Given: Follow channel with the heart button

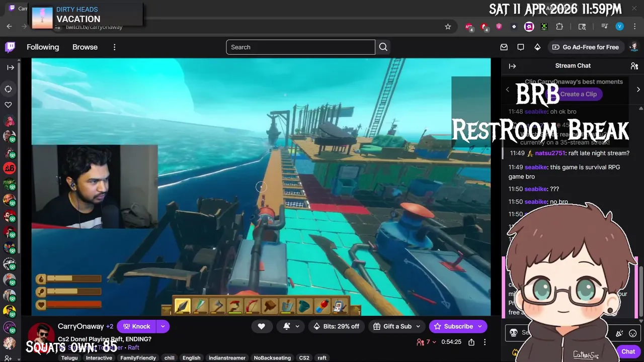Looking at the screenshot, I should click(261, 326).
